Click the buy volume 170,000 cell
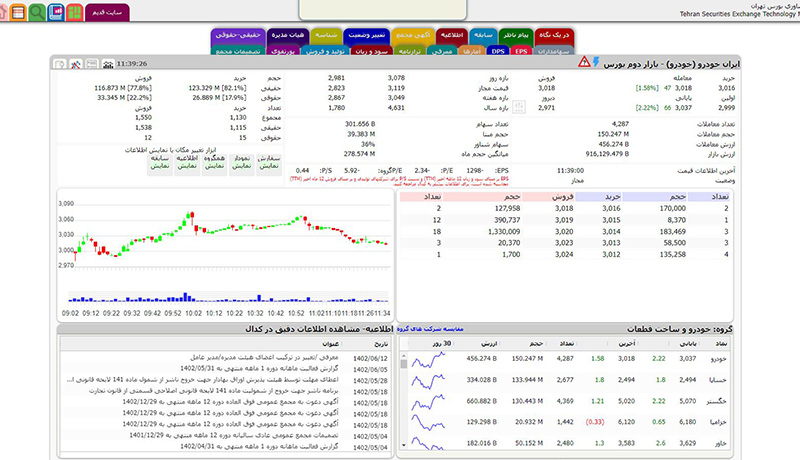800x460 pixels. click(672, 208)
